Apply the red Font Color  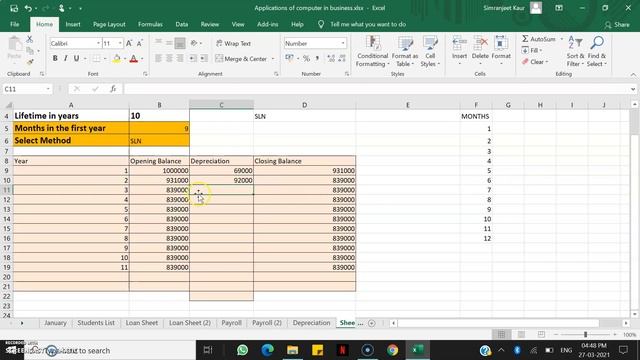pyautogui.click(x=133, y=59)
